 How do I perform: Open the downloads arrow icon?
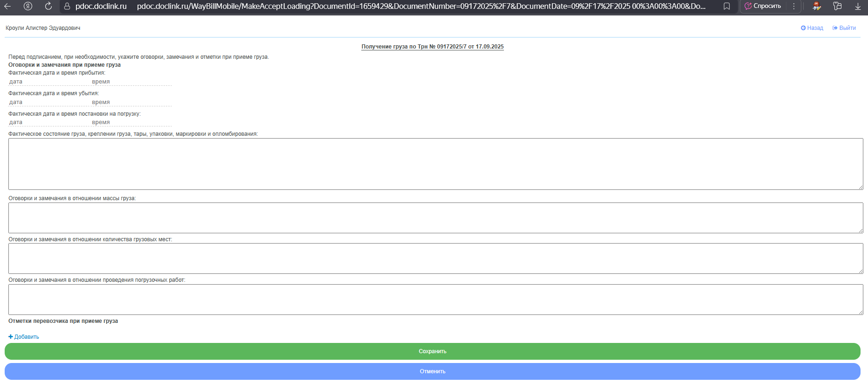click(858, 6)
